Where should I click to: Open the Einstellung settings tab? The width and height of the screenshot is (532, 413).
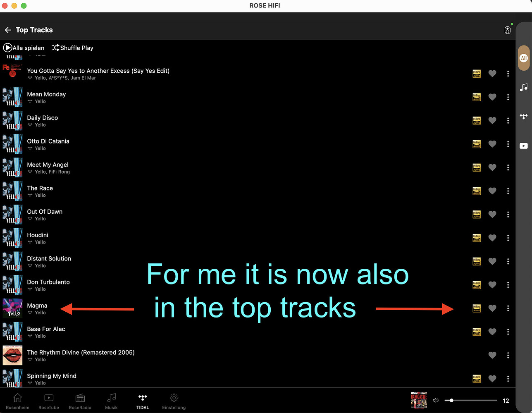174,401
